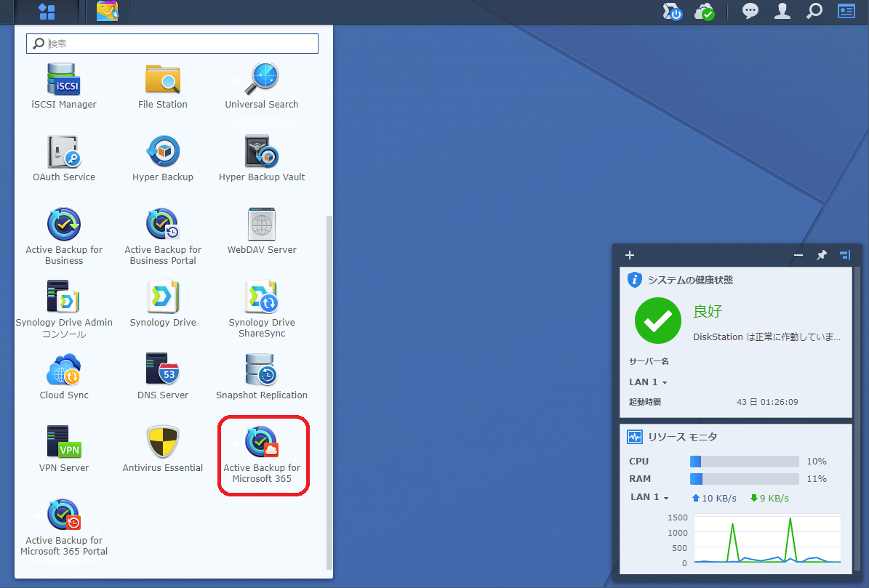Add a widget with plus button

pyautogui.click(x=630, y=255)
